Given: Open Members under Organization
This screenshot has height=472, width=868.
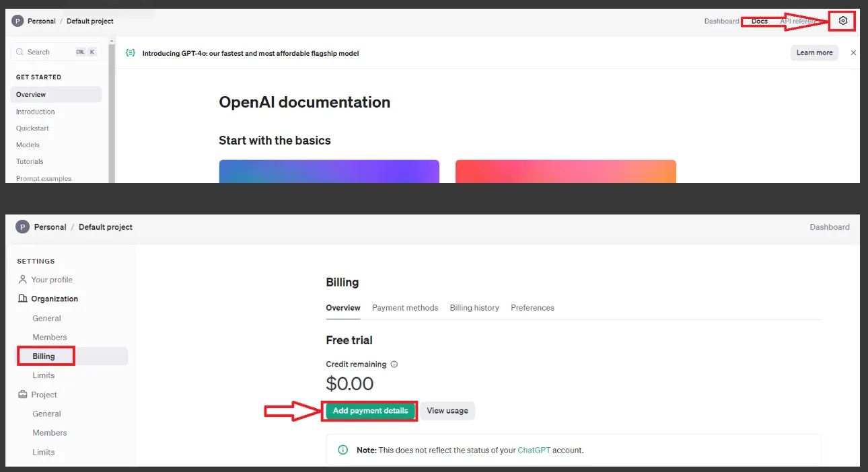Looking at the screenshot, I should [x=50, y=337].
